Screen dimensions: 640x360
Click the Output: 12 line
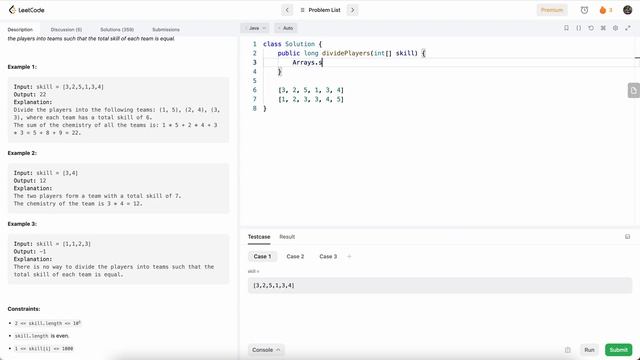click(x=30, y=180)
